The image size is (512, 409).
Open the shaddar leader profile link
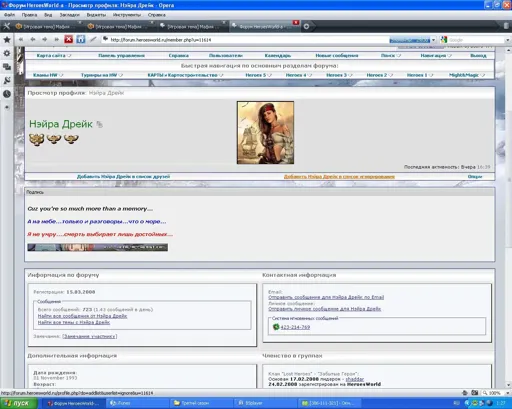(x=354, y=379)
